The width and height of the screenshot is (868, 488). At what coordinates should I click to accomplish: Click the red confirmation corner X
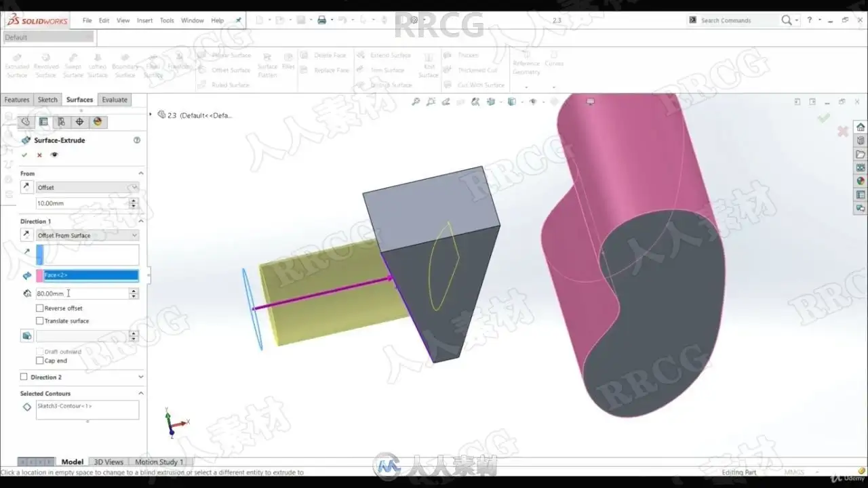[x=843, y=131]
